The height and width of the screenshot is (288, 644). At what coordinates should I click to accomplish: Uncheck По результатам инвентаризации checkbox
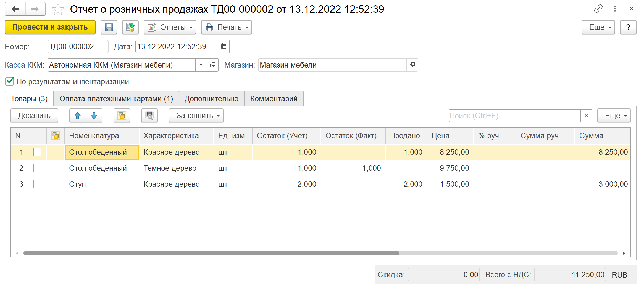(10, 81)
